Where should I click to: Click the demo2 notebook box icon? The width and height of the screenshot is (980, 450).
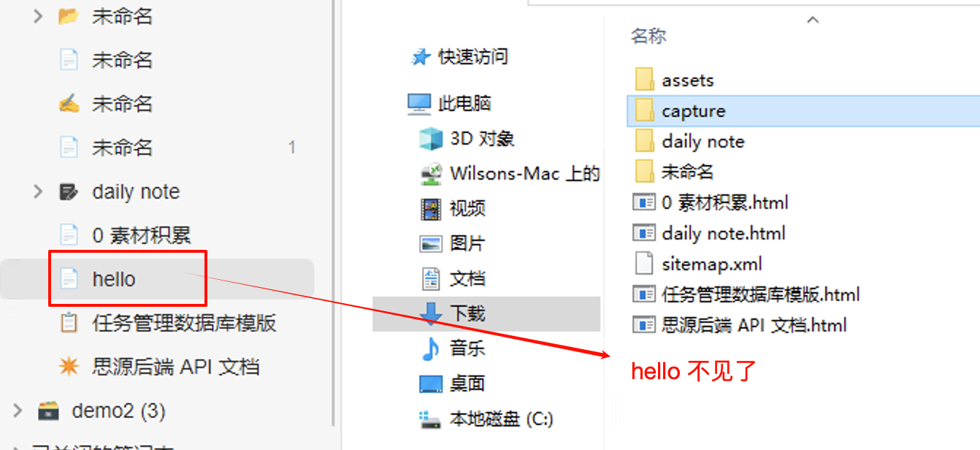tap(48, 411)
